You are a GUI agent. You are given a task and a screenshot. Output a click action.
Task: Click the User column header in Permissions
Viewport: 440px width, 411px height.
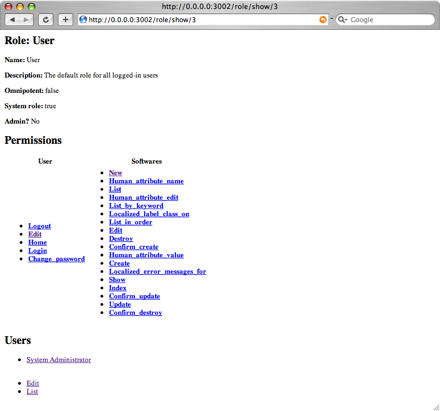(45, 161)
